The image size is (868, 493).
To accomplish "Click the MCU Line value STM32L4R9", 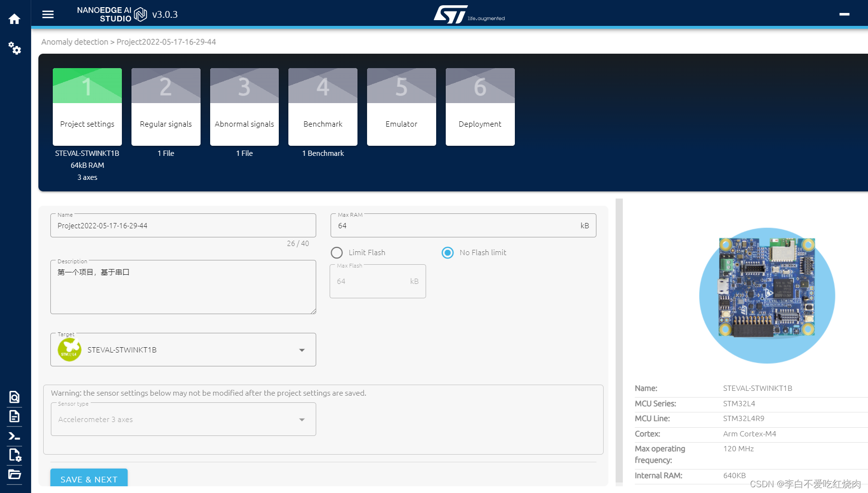I will click(x=744, y=418).
